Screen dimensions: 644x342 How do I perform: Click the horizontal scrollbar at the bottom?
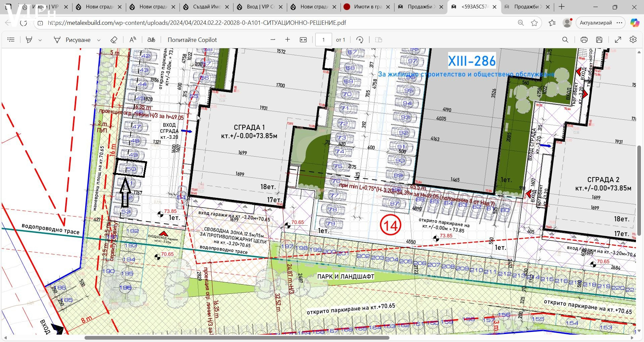click(236, 338)
